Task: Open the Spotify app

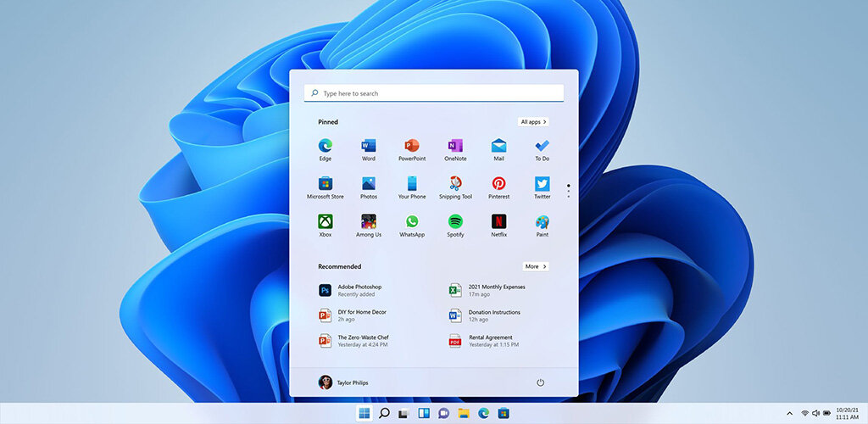Action: [455, 226]
